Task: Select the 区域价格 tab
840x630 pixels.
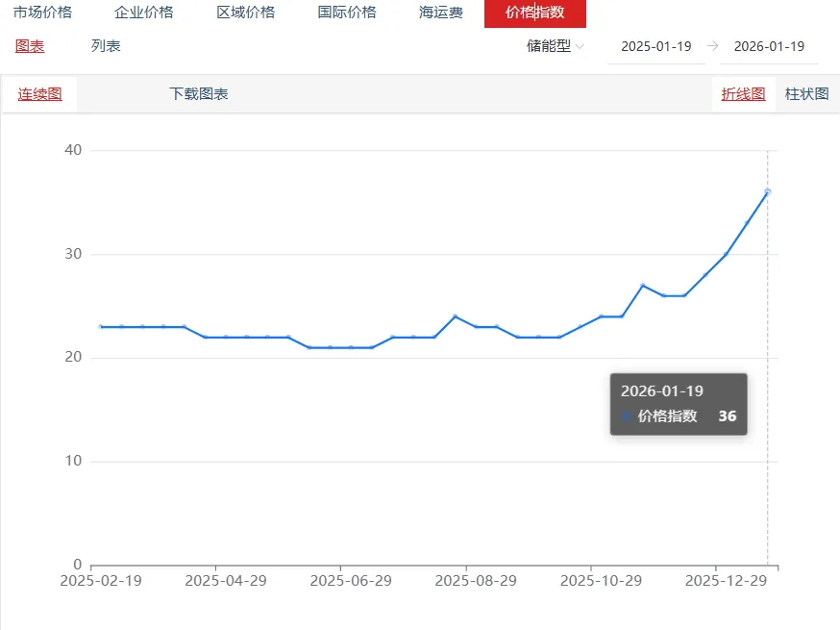Action: click(246, 13)
